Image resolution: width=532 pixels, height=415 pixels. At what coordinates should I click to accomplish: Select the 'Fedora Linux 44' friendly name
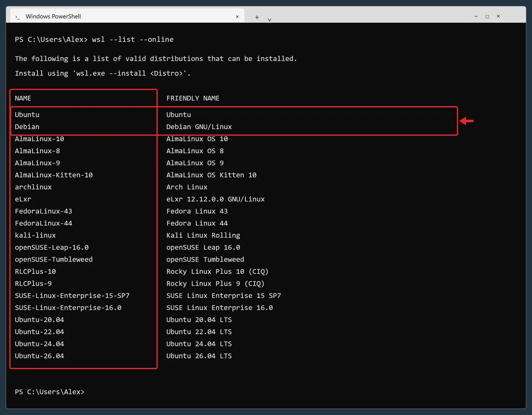tap(197, 223)
